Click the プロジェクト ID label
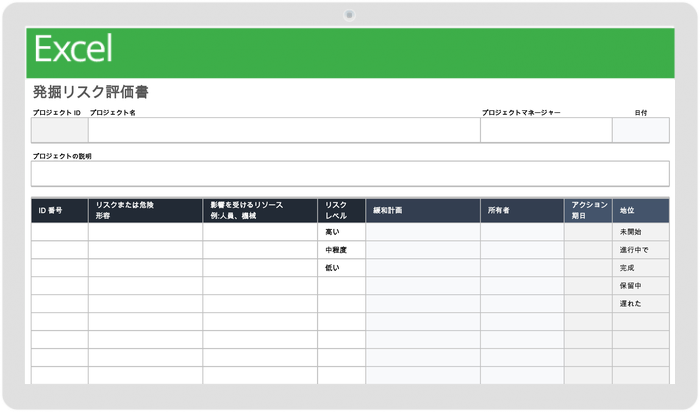This screenshot has width=700, height=412. 57,112
